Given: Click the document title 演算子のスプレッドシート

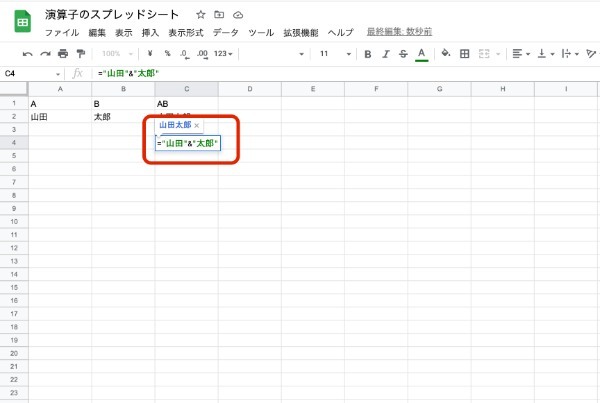Looking at the screenshot, I should tap(112, 15).
